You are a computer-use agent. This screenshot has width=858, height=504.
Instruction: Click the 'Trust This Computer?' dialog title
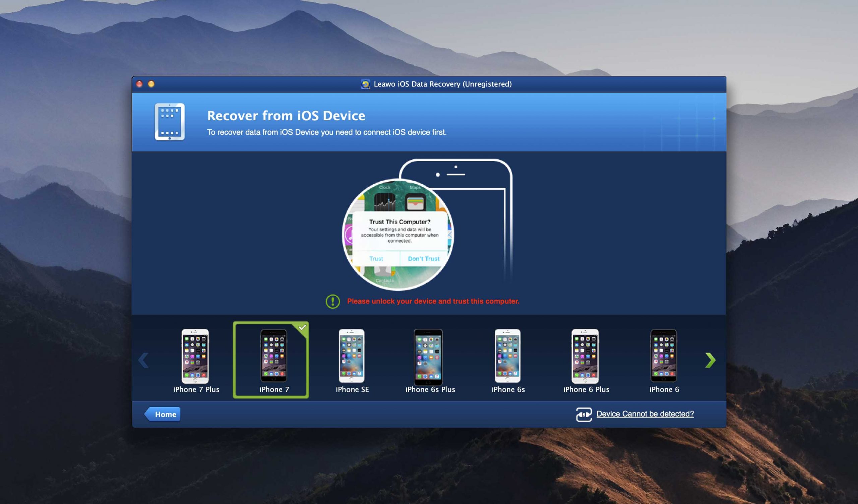(400, 222)
